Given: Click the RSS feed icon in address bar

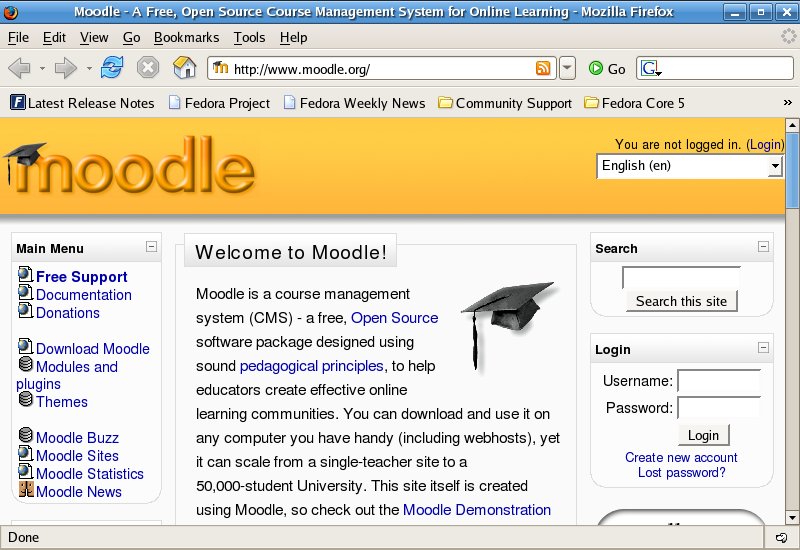Looking at the screenshot, I should point(543,68).
